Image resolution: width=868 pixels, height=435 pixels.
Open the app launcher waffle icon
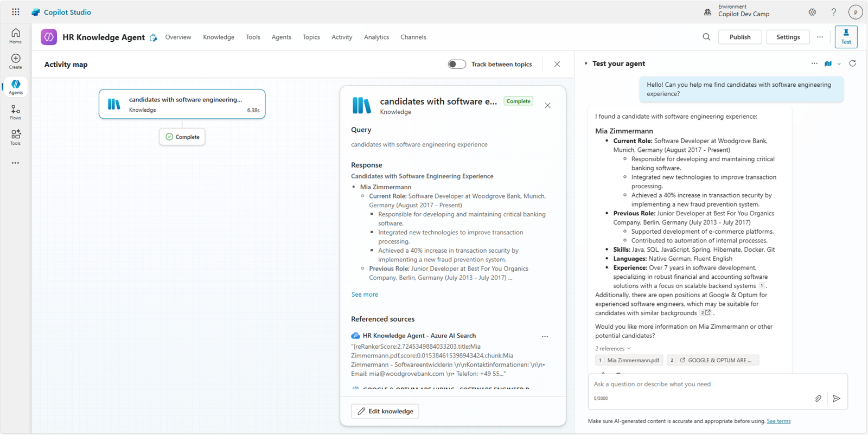16,12
